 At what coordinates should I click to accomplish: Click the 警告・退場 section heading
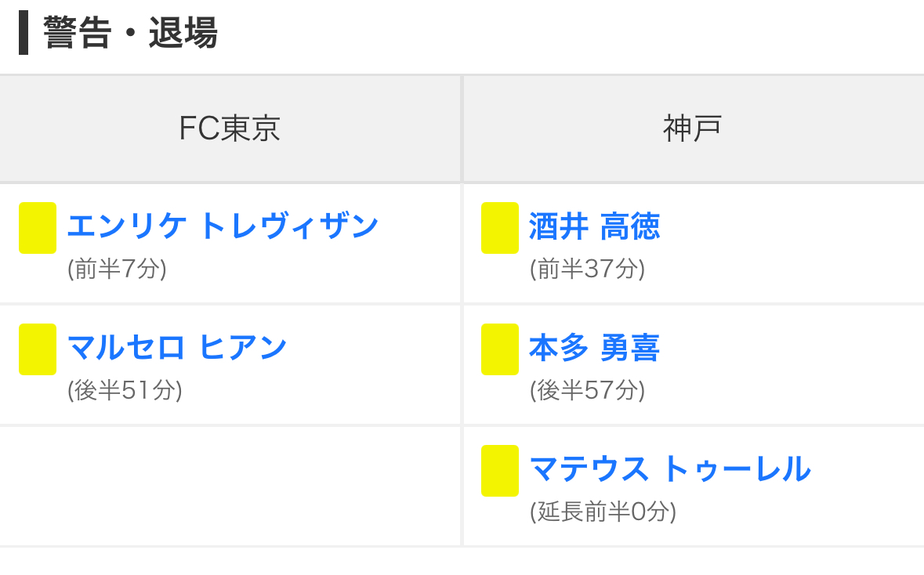pos(130,32)
